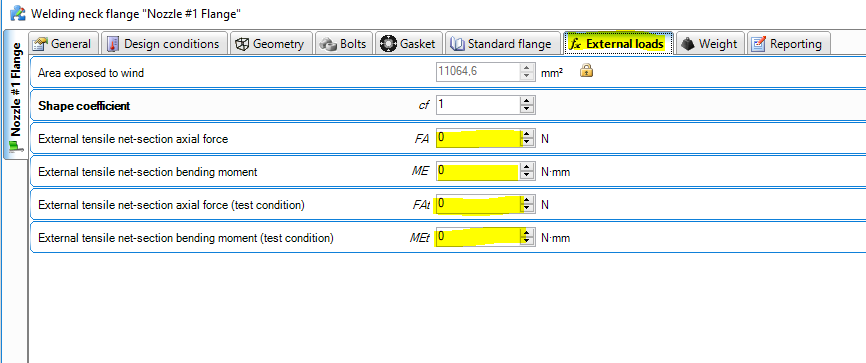Click the ME bending moment input field
Image resolution: width=866 pixels, height=363 pixels.
coord(479,171)
